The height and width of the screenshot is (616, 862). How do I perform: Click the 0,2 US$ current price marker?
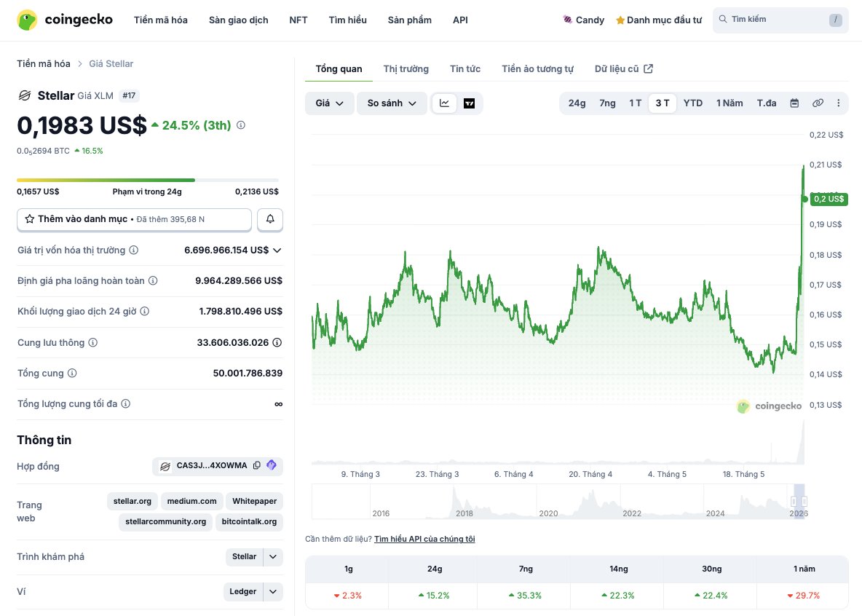829,199
